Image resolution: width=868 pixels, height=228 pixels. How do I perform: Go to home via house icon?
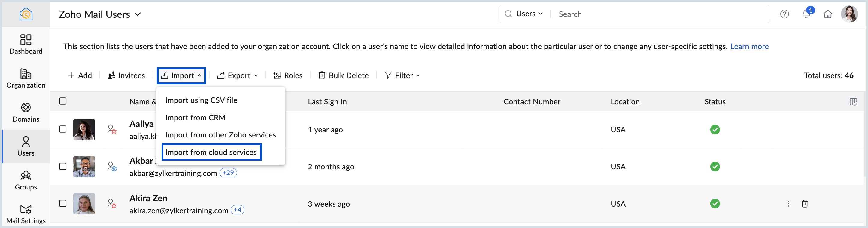(828, 14)
